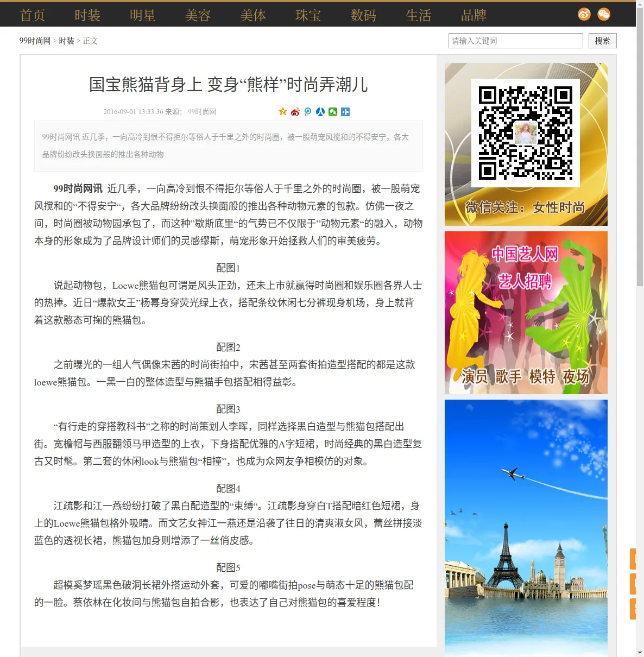Open the 中国艺人网 艺人招聘 ad banner

526,313
